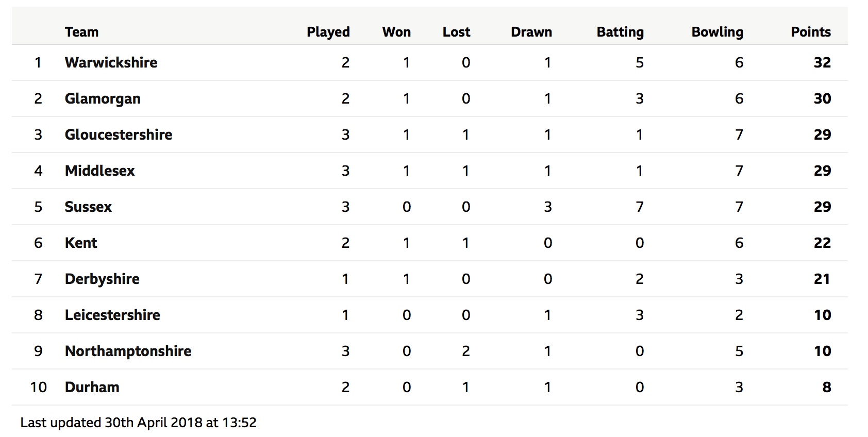Click the Won column header

396,32
